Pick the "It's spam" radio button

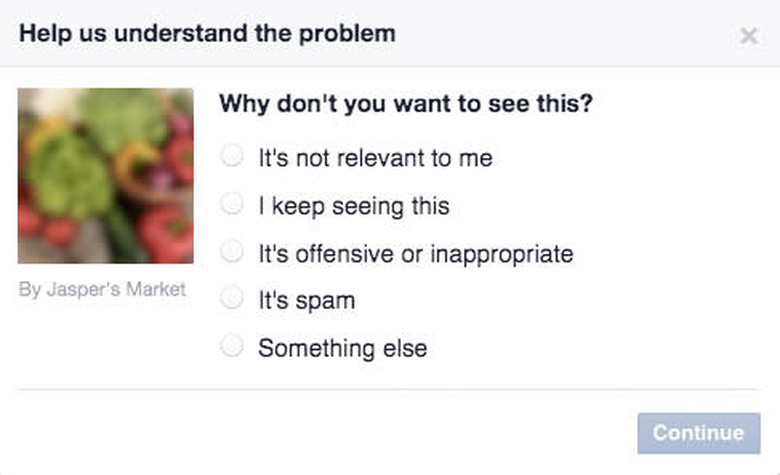[x=232, y=298]
